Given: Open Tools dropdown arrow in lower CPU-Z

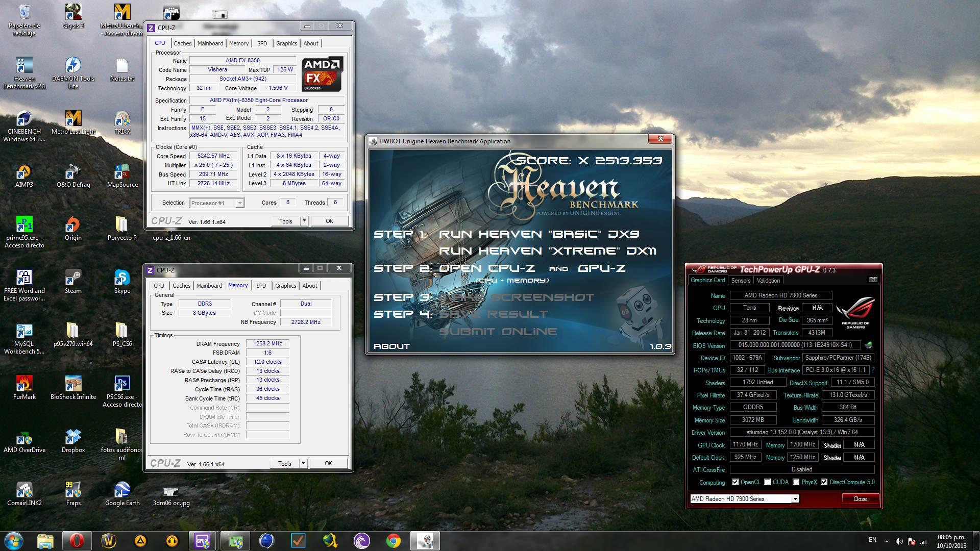Looking at the screenshot, I should coord(303,463).
